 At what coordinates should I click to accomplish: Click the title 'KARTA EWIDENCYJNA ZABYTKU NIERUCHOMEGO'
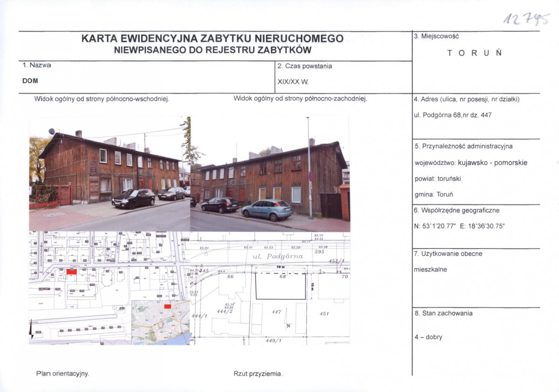[212, 39]
